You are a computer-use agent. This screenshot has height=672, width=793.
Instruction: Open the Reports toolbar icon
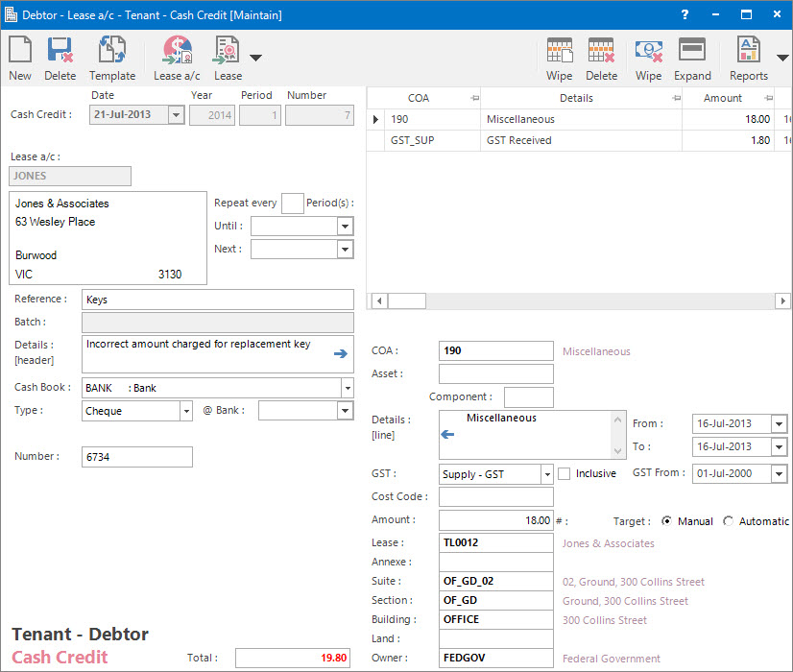pos(749,59)
